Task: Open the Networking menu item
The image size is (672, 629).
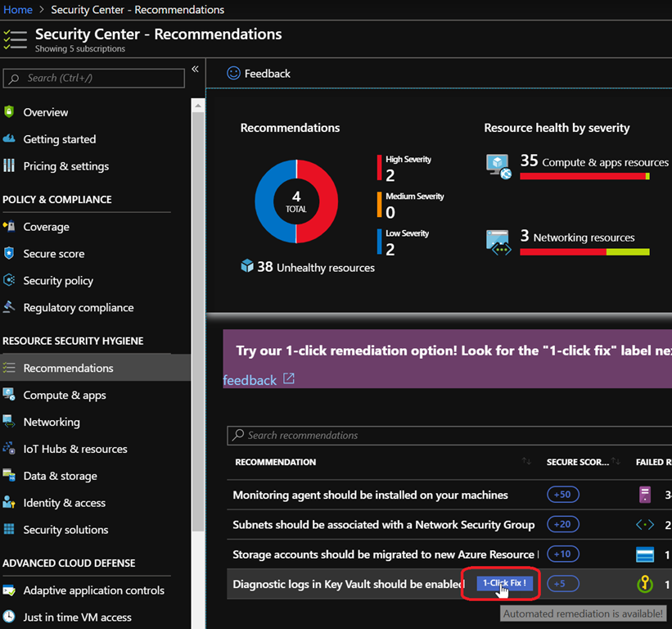Action: point(52,422)
